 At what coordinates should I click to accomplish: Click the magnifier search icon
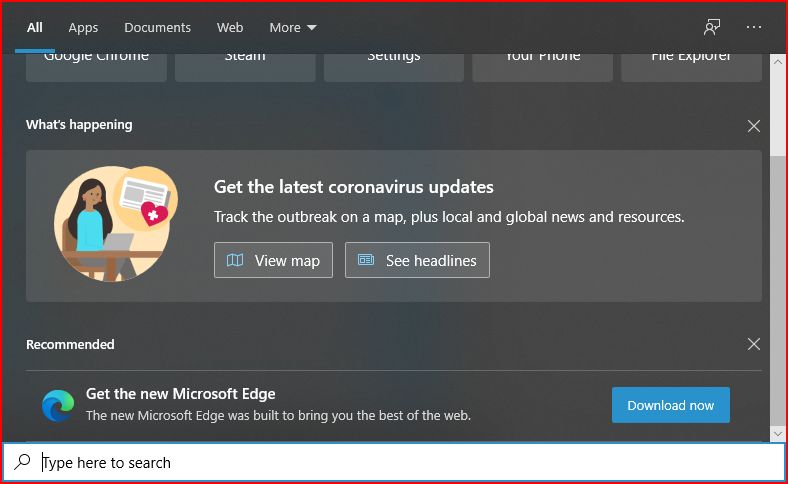[22, 461]
